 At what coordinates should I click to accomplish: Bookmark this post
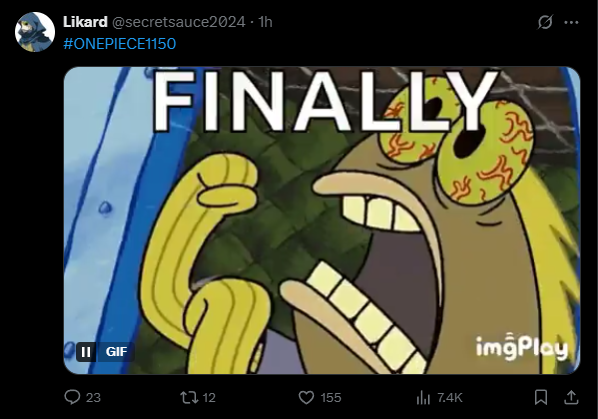coord(541,397)
